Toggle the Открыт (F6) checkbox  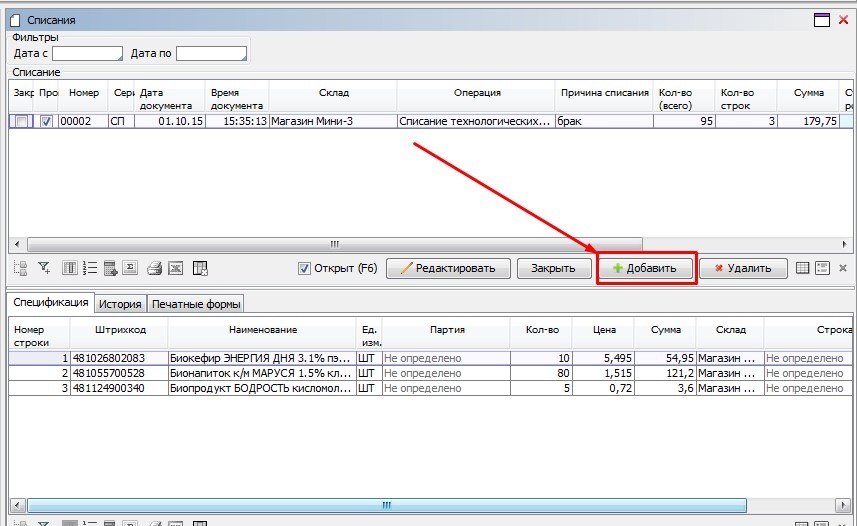pos(305,268)
